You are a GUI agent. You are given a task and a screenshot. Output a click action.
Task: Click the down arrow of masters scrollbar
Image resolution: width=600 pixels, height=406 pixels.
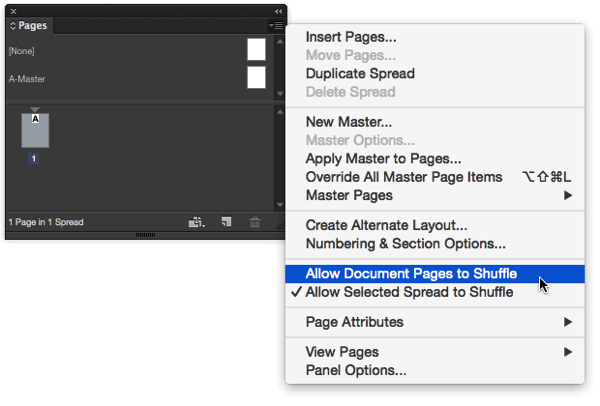click(280, 94)
